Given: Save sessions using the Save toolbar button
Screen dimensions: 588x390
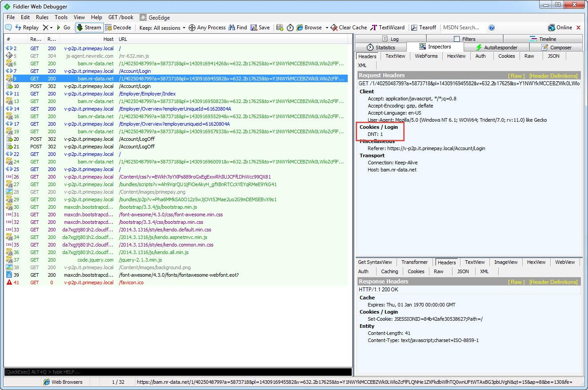Looking at the screenshot, I should 260,28.
